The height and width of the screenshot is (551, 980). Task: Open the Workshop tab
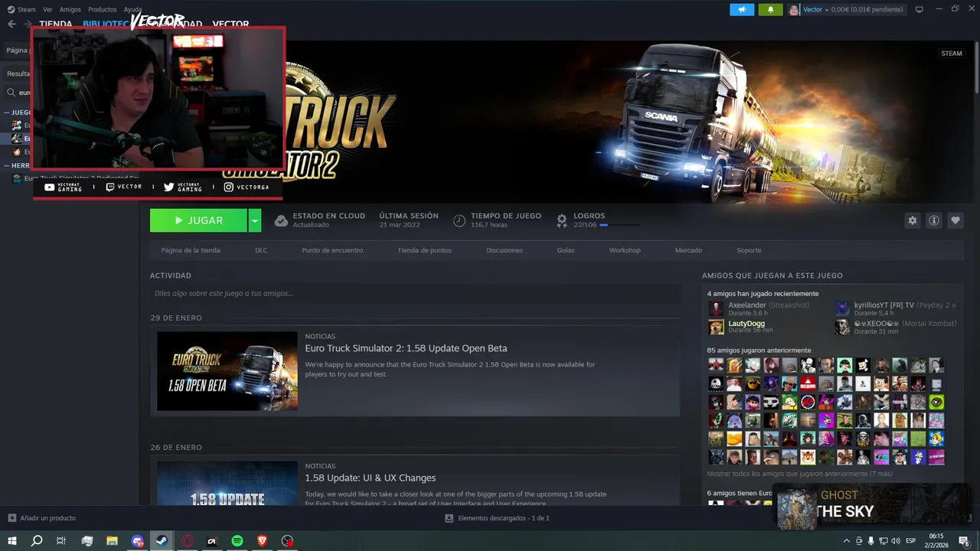coord(625,250)
